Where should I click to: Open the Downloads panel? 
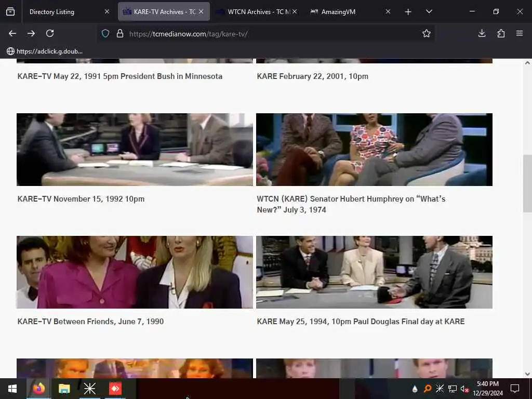[x=482, y=33]
